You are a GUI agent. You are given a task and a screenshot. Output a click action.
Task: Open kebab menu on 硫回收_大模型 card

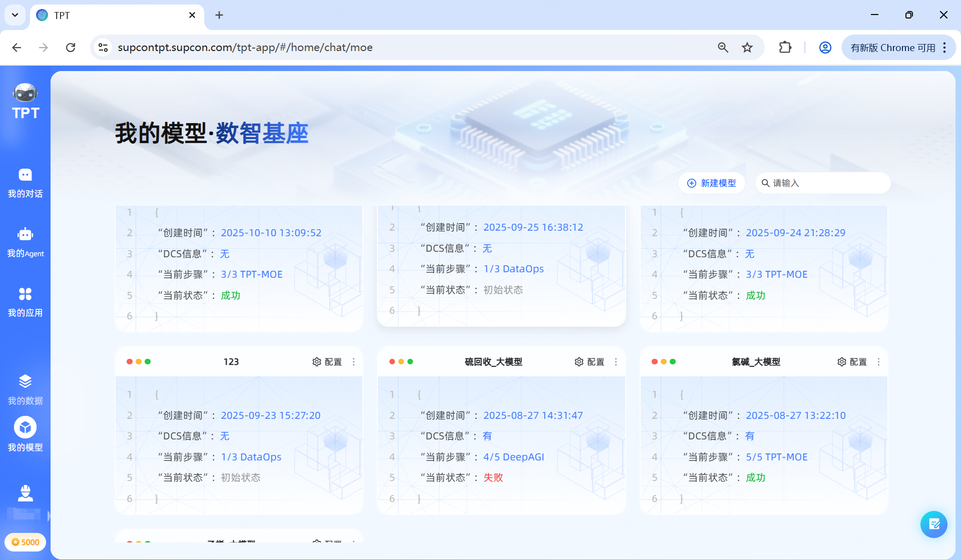click(616, 361)
